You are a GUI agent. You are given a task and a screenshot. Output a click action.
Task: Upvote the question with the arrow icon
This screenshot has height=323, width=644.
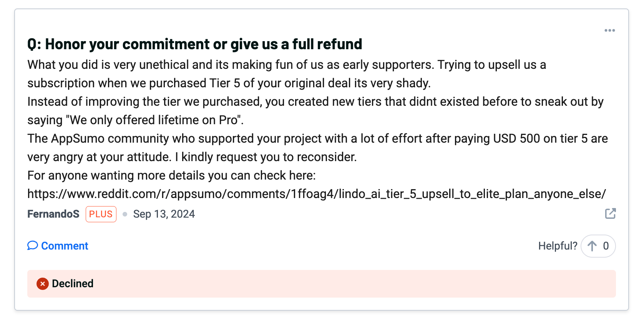coord(592,246)
